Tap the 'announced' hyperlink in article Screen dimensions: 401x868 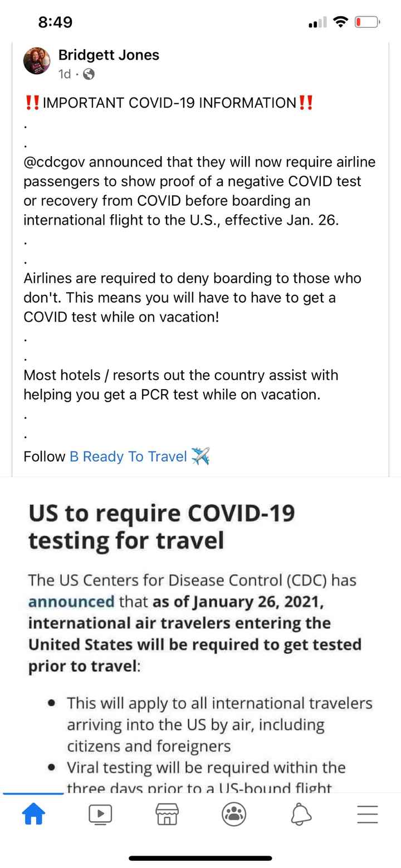[x=71, y=602]
